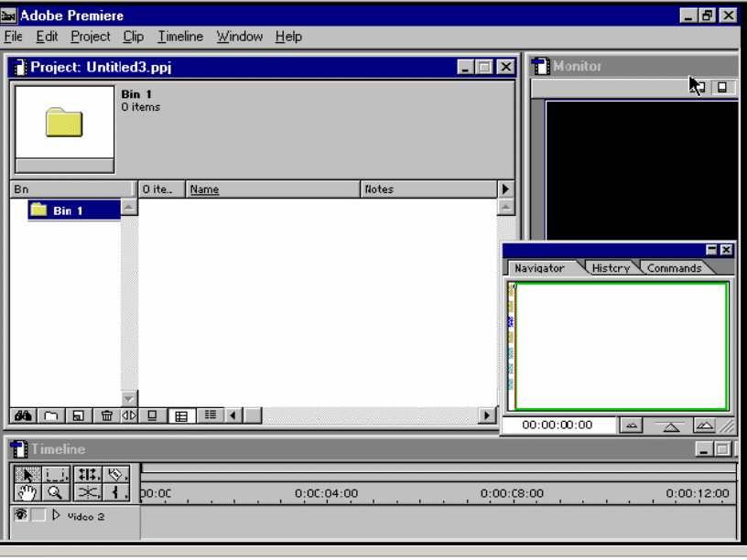Click the Navigator timecode field 00:00:00:00
Viewport: 747px width, 560px height.
point(558,425)
